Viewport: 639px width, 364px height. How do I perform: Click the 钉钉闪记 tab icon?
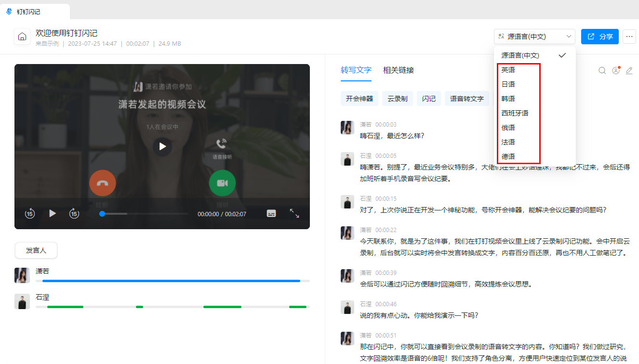click(9, 12)
